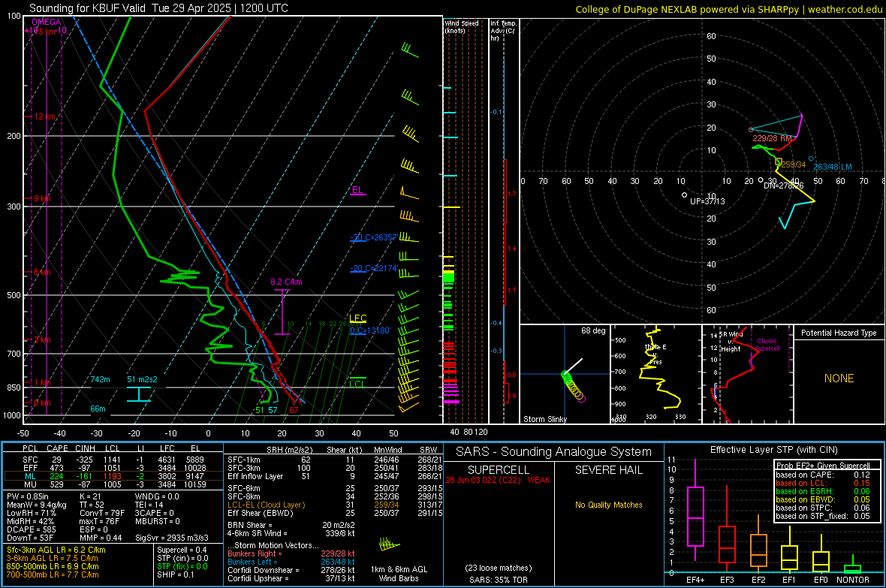The width and height of the screenshot is (886, 588).
Task: Click the 'Storm Slinky' panel label
Action: 544,419
